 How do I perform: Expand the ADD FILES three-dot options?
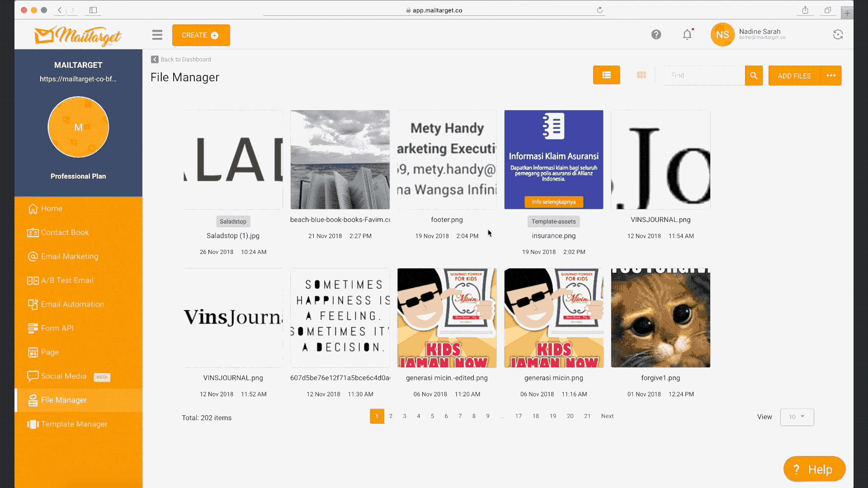tap(831, 75)
